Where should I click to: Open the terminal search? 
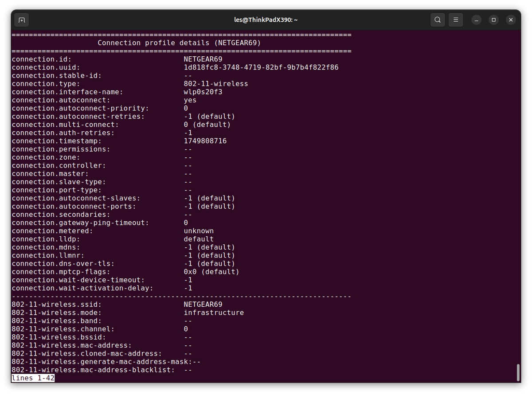[437, 20]
